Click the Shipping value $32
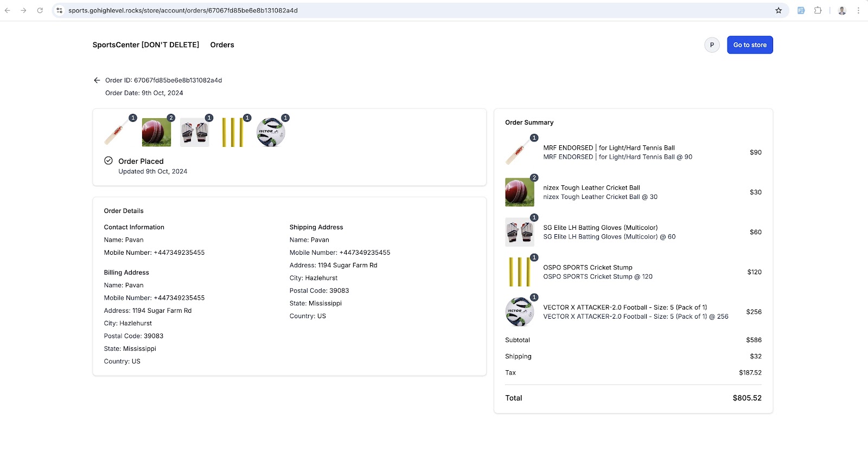The height and width of the screenshot is (471, 868). (755, 356)
